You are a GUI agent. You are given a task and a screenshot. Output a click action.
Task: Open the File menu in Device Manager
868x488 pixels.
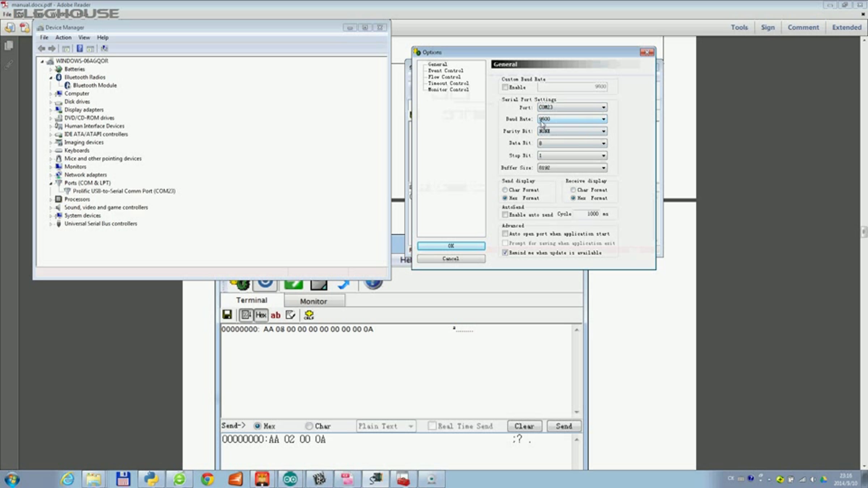tap(44, 38)
